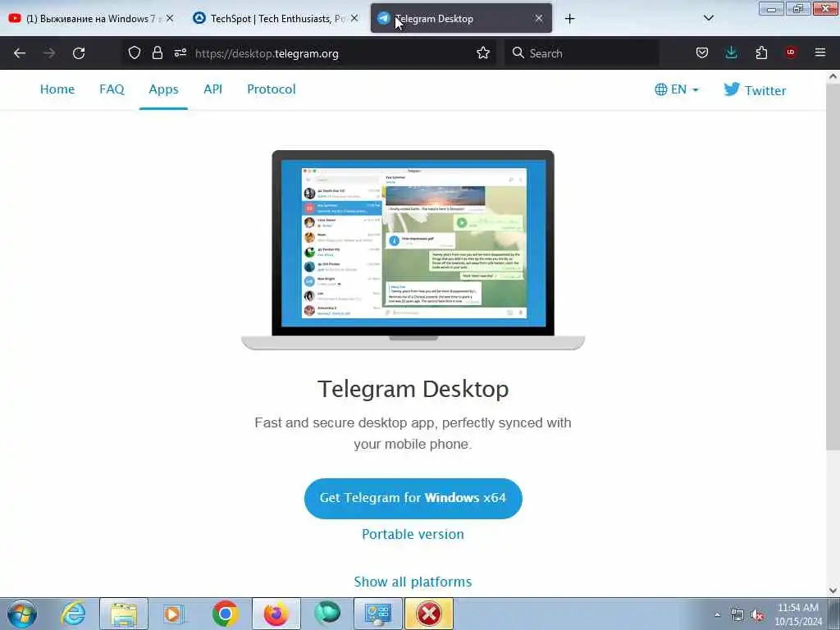Screen dimensions: 840x630
Task: Open the uBlock Origin extension icon
Action: coord(791,52)
